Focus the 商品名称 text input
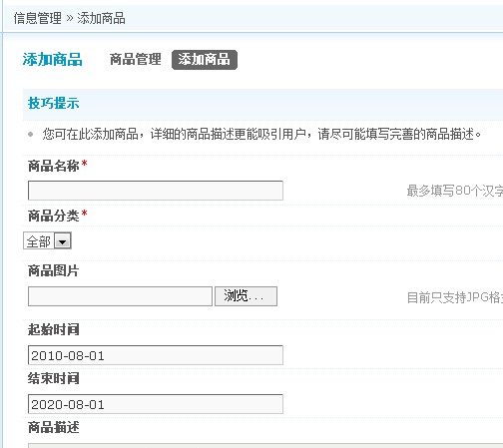This screenshot has width=503, height=448. coord(156,191)
